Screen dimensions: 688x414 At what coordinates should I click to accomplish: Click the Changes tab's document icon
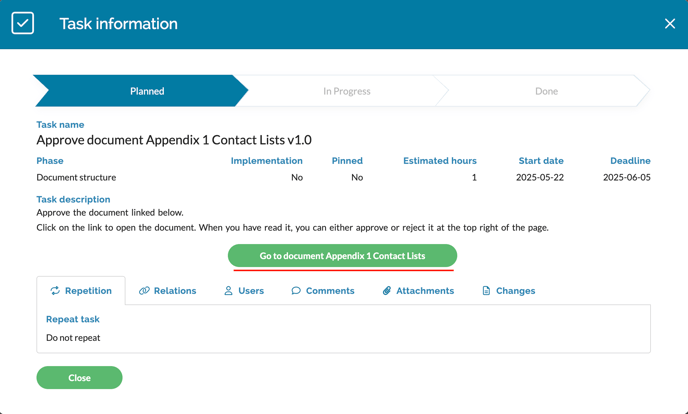click(x=486, y=291)
